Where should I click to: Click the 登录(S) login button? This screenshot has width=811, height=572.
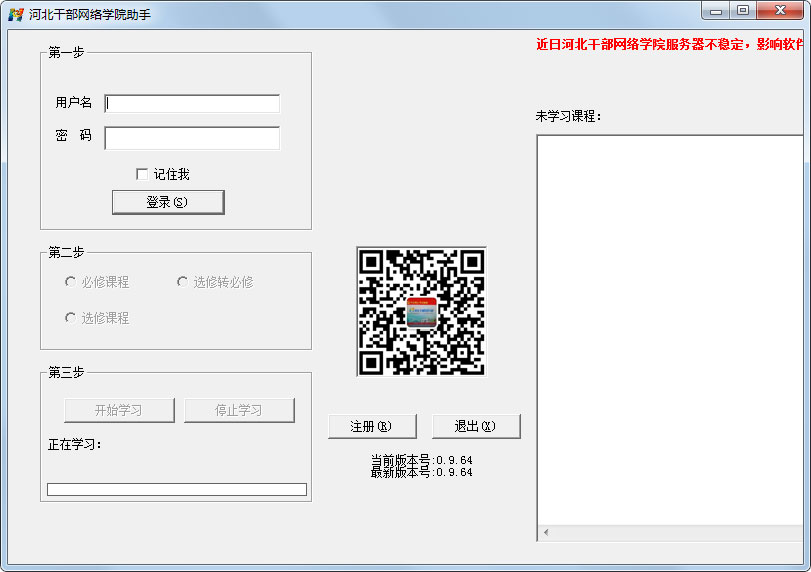(168, 202)
